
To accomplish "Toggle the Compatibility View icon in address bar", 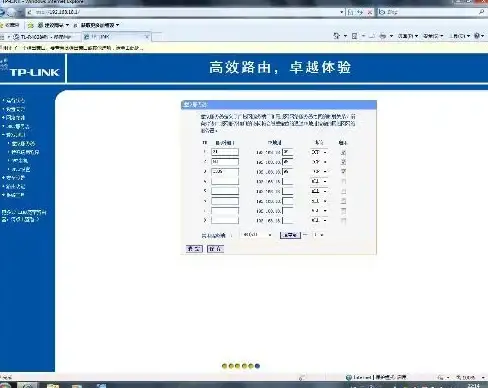I will [350, 12].
